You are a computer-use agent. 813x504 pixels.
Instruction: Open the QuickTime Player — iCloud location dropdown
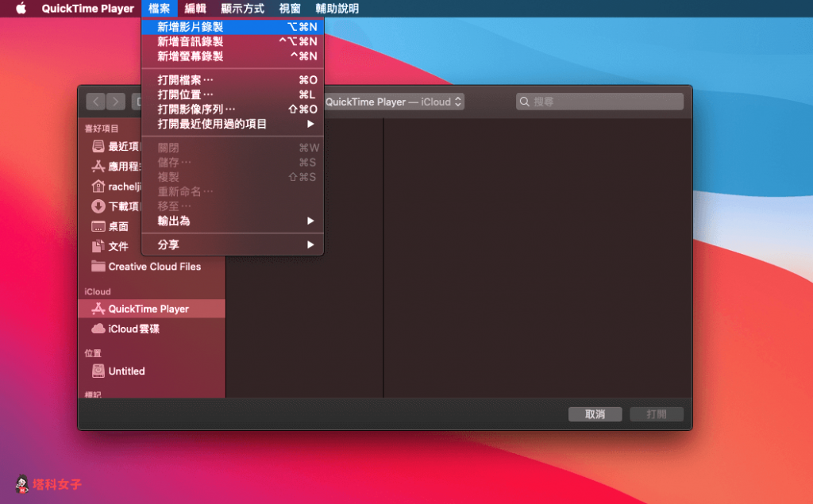pyautogui.click(x=394, y=102)
